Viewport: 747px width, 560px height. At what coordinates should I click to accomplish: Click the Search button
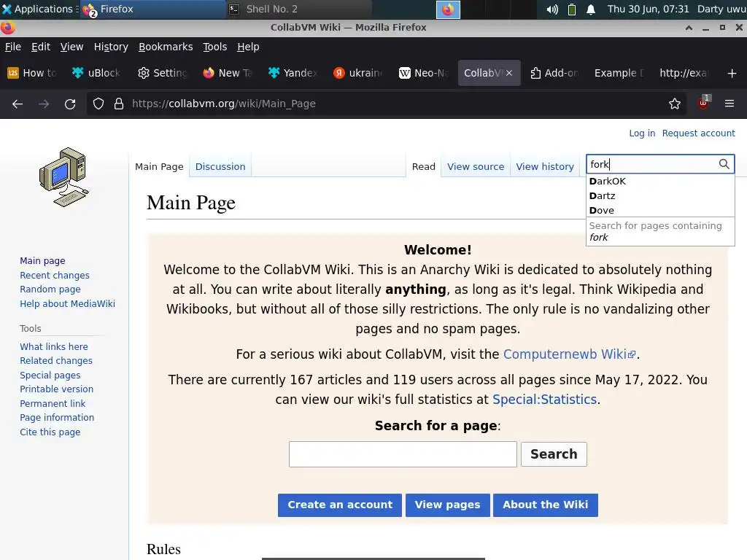554,454
